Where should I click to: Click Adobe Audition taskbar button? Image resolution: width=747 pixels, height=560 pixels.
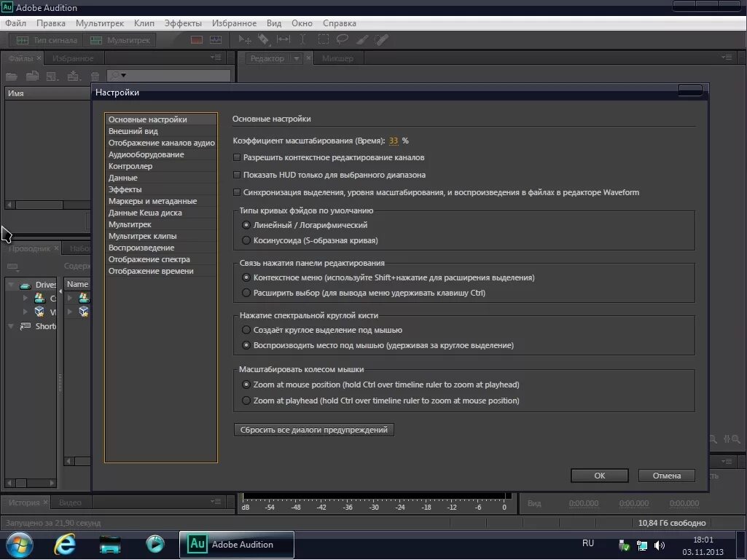pos(236,544)
